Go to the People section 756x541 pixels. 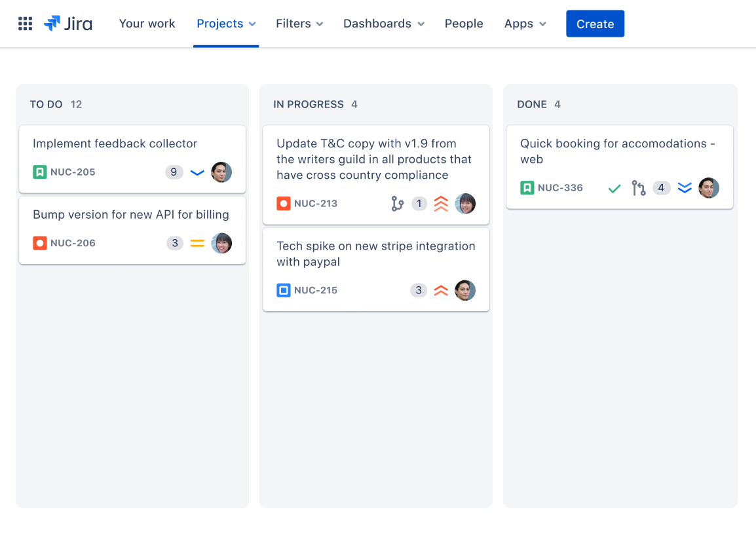(x=464, y=24)
